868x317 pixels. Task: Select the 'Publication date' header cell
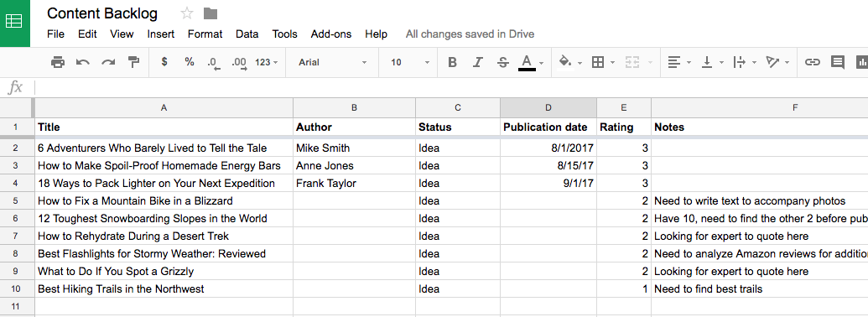548,127
